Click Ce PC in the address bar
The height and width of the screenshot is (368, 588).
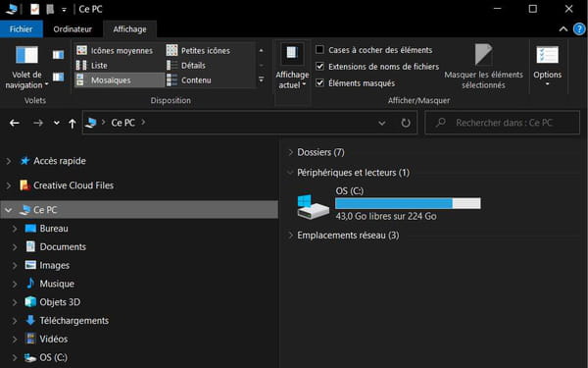click(x=123, y=123)
